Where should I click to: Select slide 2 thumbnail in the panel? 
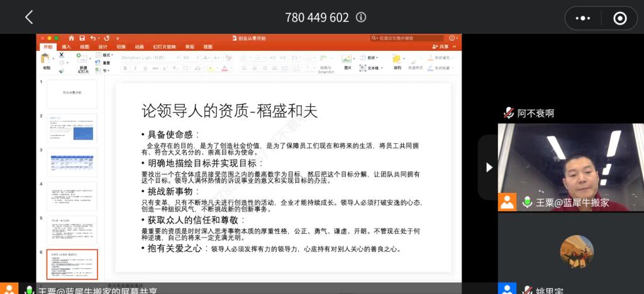[x=72, y=128]
